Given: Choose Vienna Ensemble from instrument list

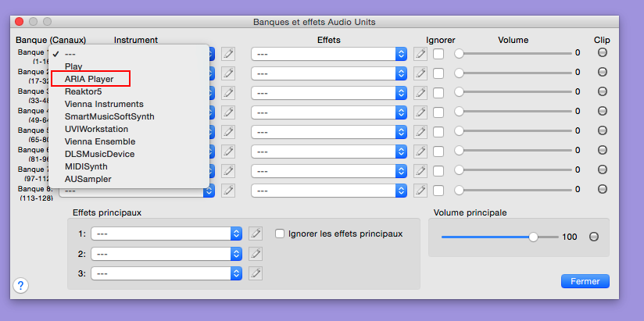Looking at the screenshot, I should tap(99, 141).
